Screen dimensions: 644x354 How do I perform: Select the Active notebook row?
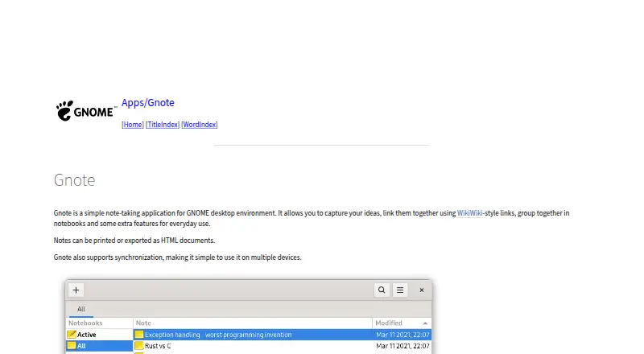(99, 335)
